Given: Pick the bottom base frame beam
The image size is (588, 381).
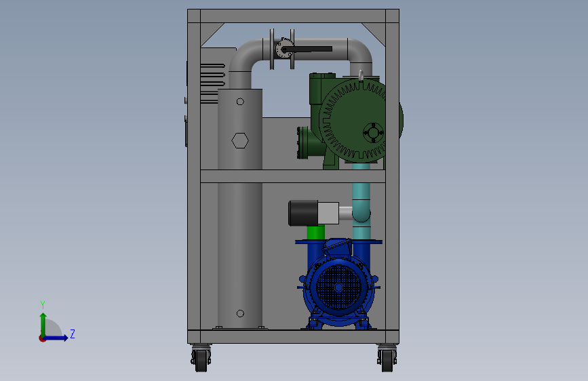Looking at the screenshot, I should (293, 336).
